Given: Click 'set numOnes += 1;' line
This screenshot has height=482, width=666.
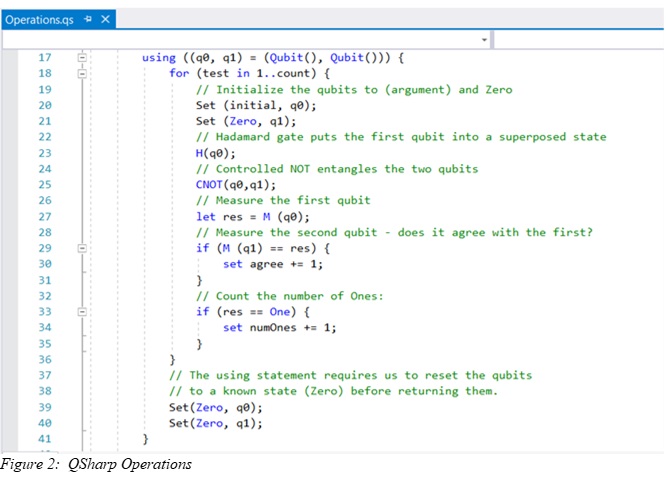Looking at the screenshot, I should (280, 327).
